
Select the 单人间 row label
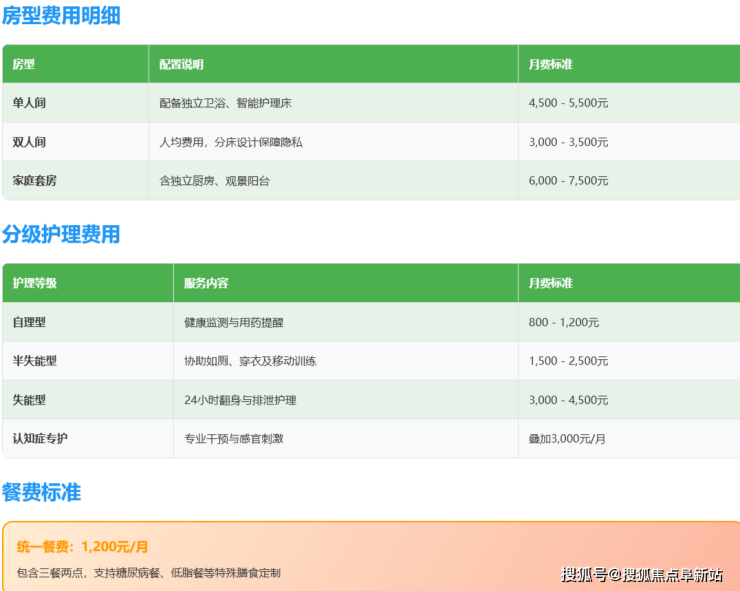(29, 103)
